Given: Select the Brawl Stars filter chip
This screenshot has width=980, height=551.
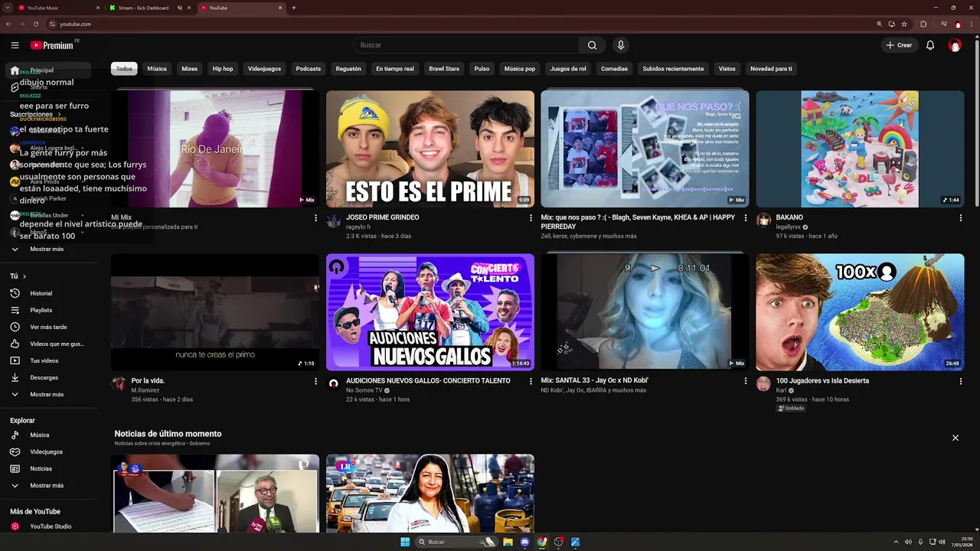Looking at the screenshot, I should click(444, 69).
